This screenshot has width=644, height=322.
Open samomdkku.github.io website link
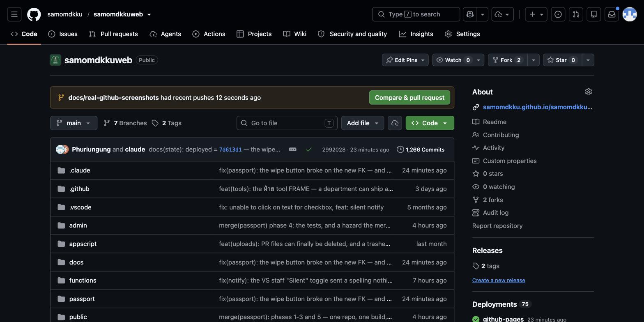(x=538, y=107)
